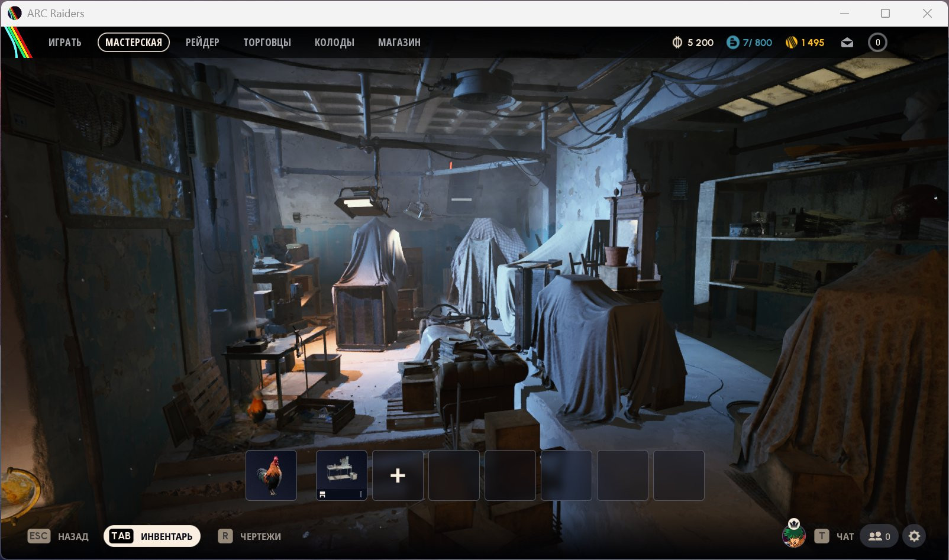Click the player avatar icon
This screenshot has width=949, height=560.
794,534
